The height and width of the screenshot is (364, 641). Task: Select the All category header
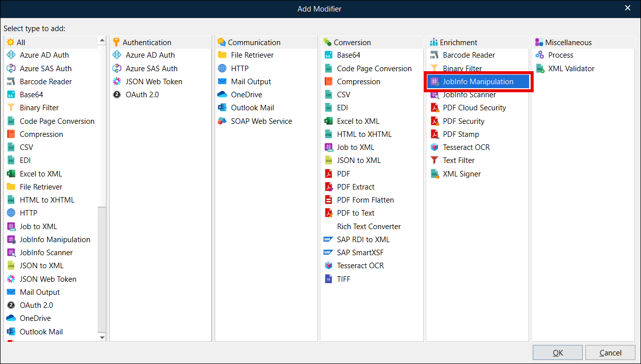tap(52, 42)
